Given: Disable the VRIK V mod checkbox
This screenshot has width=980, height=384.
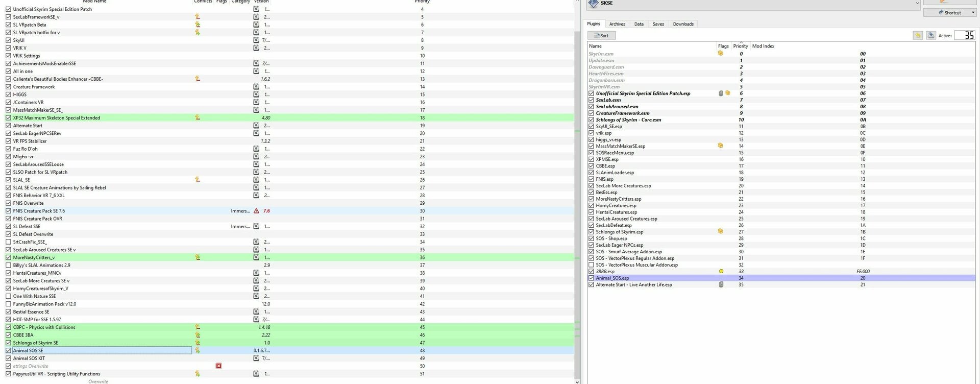Looking at the screenshot, I should click(x=8, y=48).
